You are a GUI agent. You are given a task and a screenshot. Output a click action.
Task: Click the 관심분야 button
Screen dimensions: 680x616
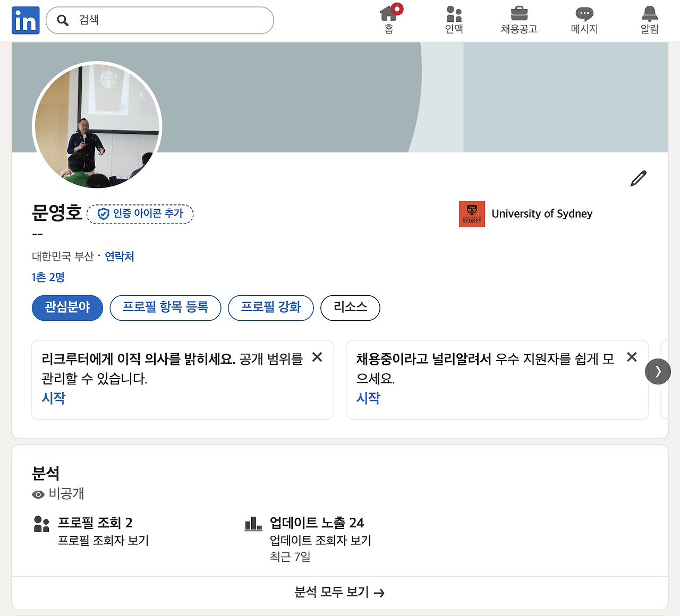click(x=67, y=307)
